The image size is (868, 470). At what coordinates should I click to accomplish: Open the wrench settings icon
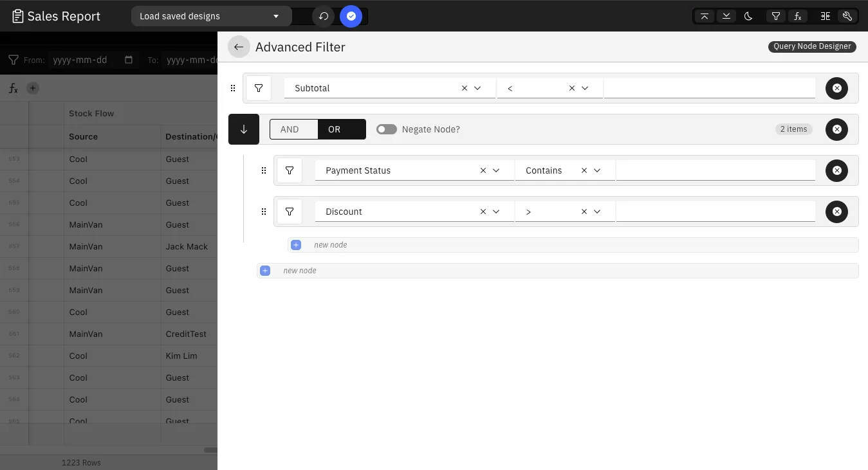click(x=847, y=16)
